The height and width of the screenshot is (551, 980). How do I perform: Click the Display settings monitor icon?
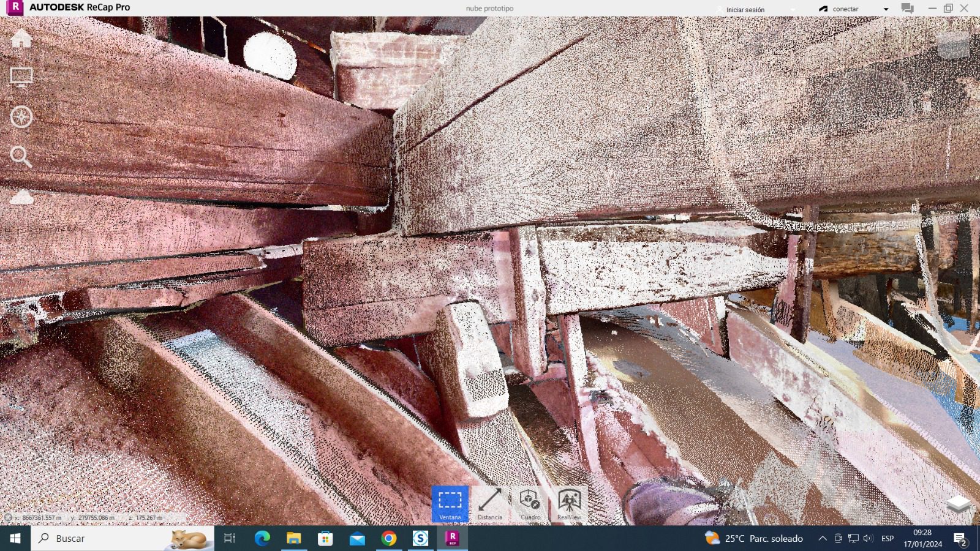(x=21, y=78)
